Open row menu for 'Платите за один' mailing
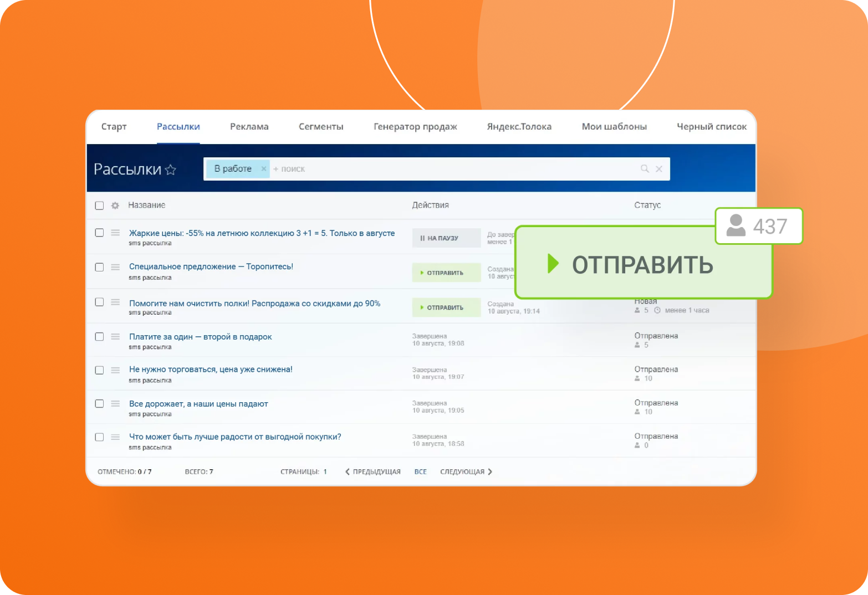 pyautogui.click(x=115, y=336)
